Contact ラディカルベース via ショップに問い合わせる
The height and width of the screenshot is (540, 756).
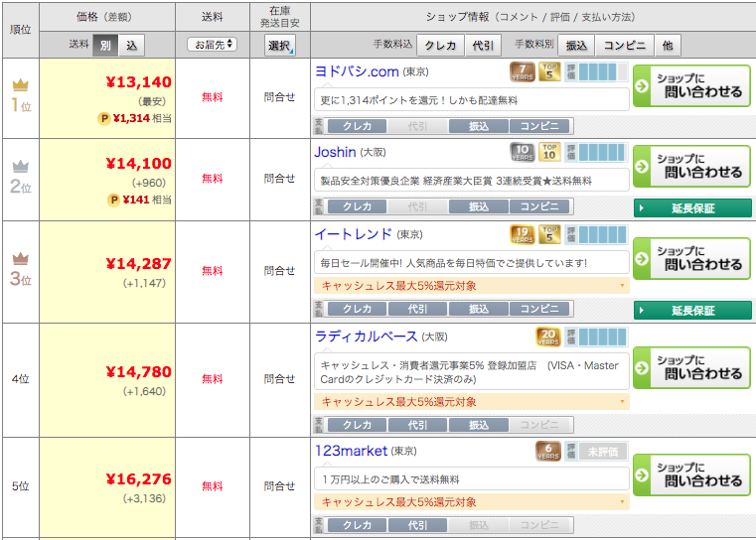691,367
